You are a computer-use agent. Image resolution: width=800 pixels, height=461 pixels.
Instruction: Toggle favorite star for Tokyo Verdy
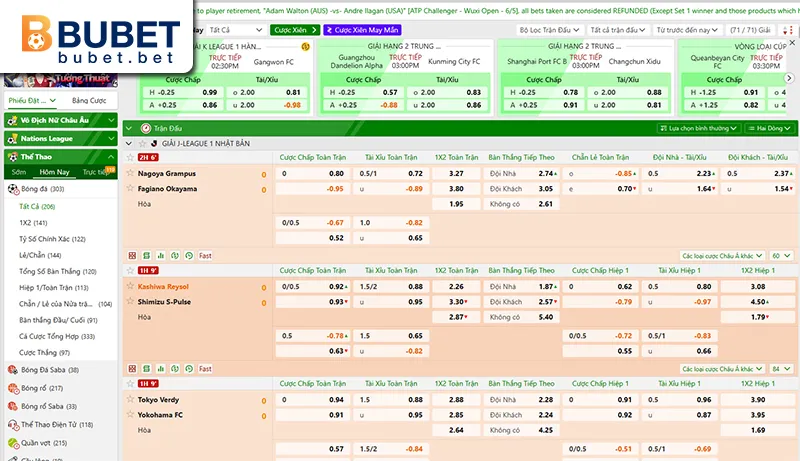(130, 399)
